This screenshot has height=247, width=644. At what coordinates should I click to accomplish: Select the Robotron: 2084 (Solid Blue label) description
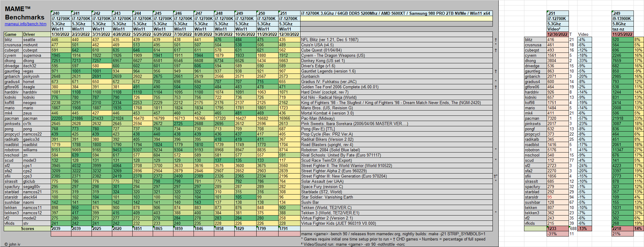pyautogui.click(x=396, y=150)
